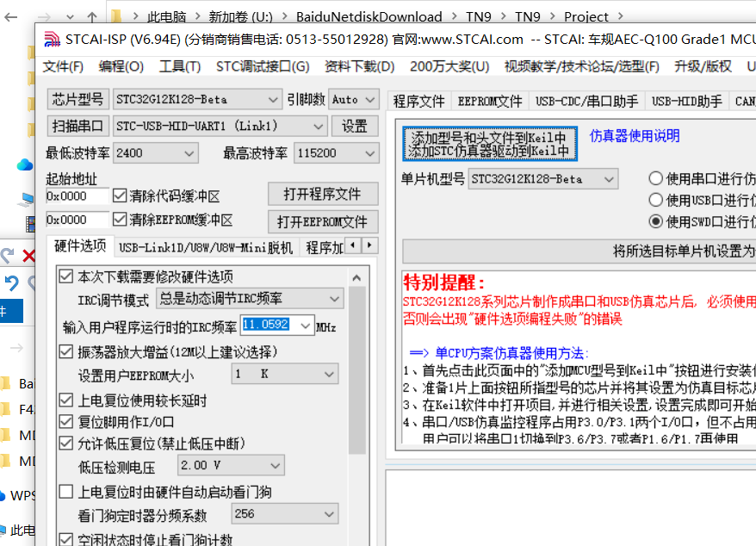This screenshot has height=546, width=756.
Task: Select USB-Link1D/U8W/U8W-Mini脱机 tab
Action: 206,248
